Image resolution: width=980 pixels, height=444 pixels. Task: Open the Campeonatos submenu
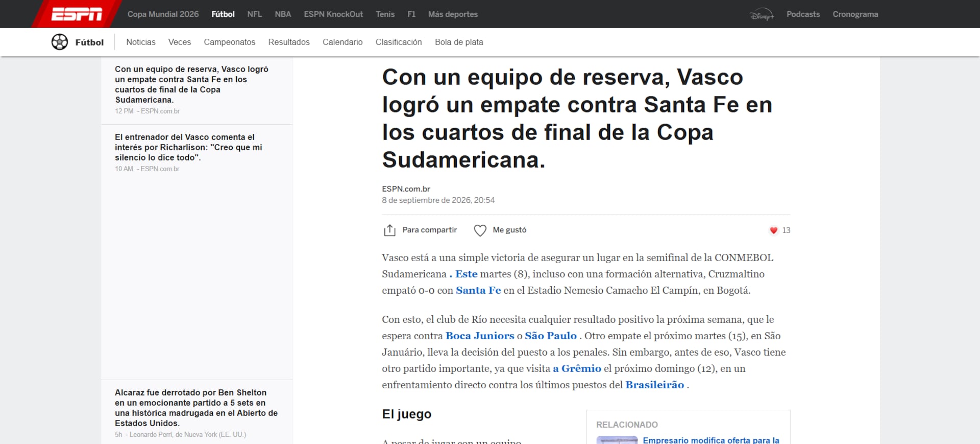(230, 42)
